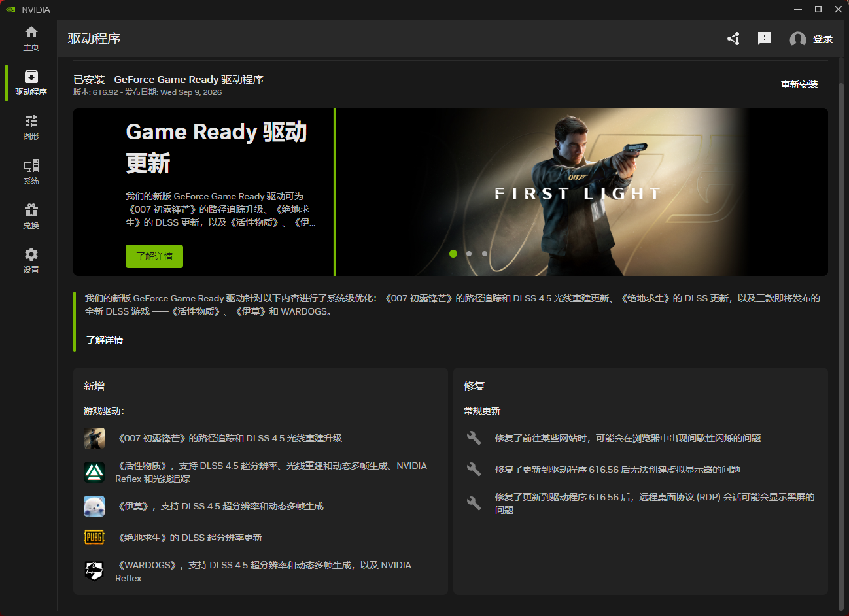The width and height of the screenshot is (849, 616).
Task: Open the 了解详情 link below the description
Action: [x=105, y=340]
